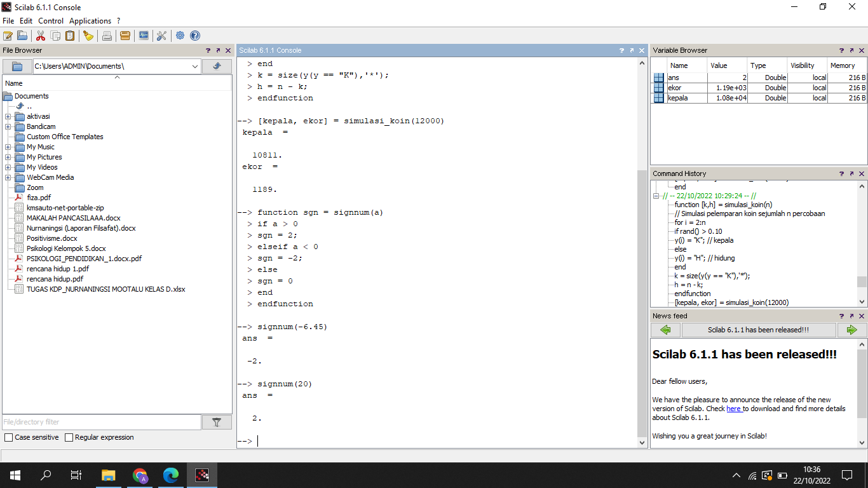Select fiza.pdf in File Browser

click(39, 198)
